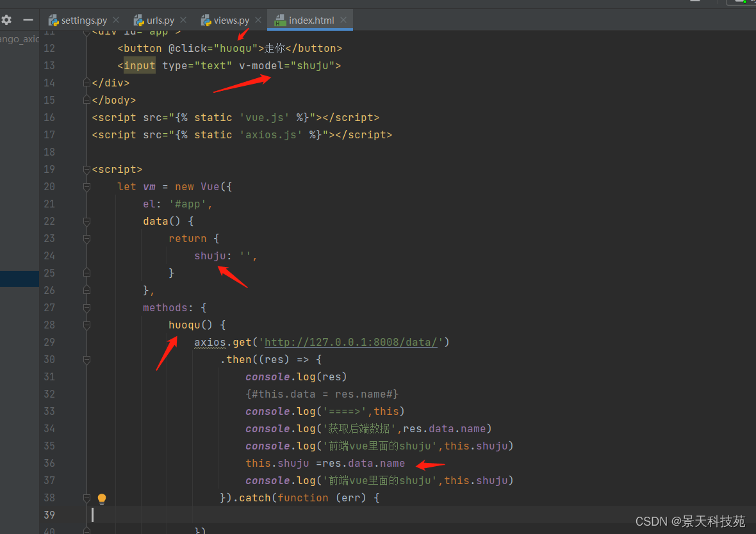
Task: Fold the new Vue block on line 20
Action: (86, 187)
